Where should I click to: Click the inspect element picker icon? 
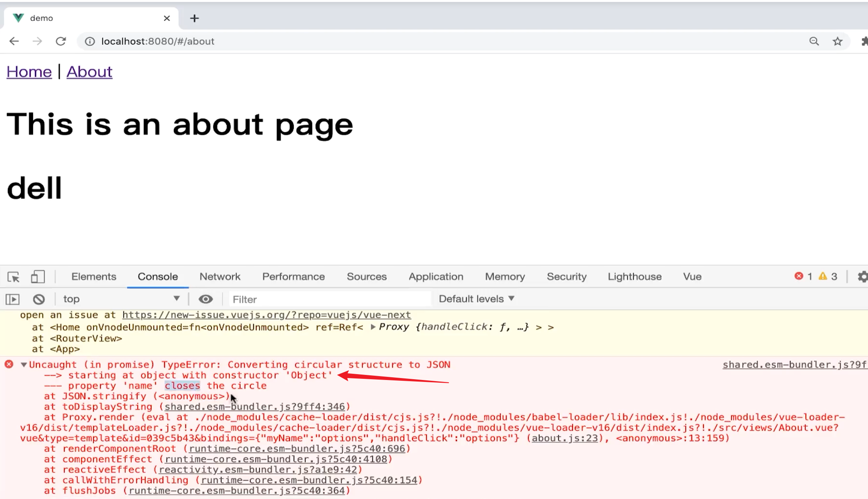[x=14, y=277]
